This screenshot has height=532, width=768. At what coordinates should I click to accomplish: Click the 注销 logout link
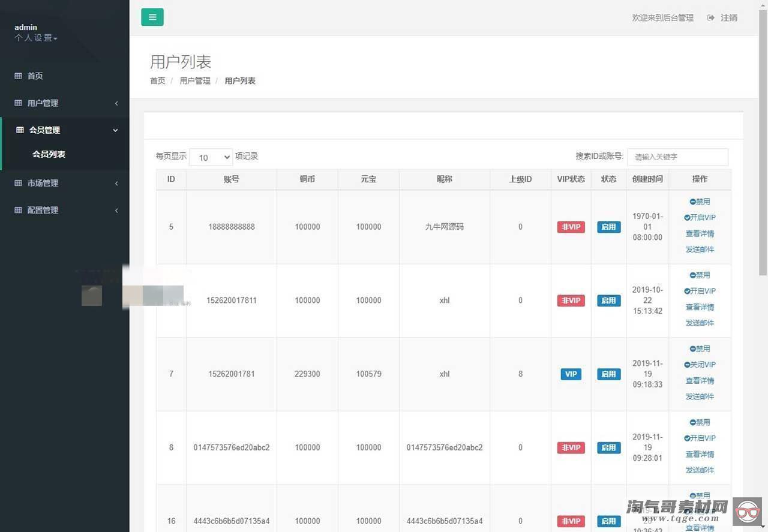pyautogui.click(x=729, y=18)
